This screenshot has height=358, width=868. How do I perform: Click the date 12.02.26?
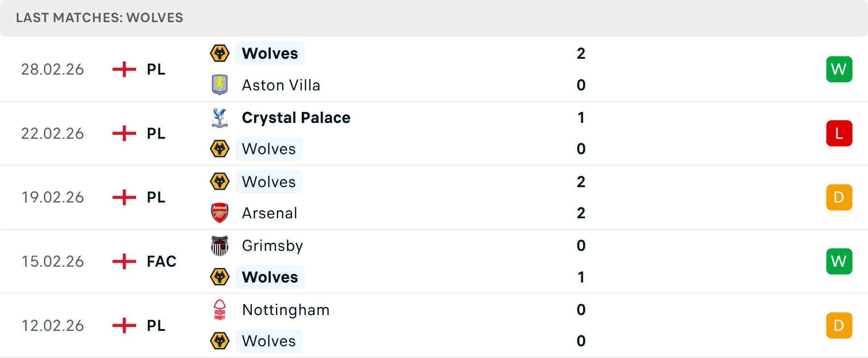pyautogui.click(x=52, y=325)
